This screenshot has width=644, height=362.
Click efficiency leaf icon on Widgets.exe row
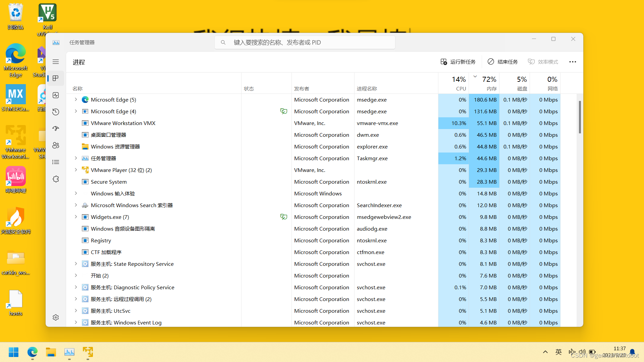click(x=284, y=217)
